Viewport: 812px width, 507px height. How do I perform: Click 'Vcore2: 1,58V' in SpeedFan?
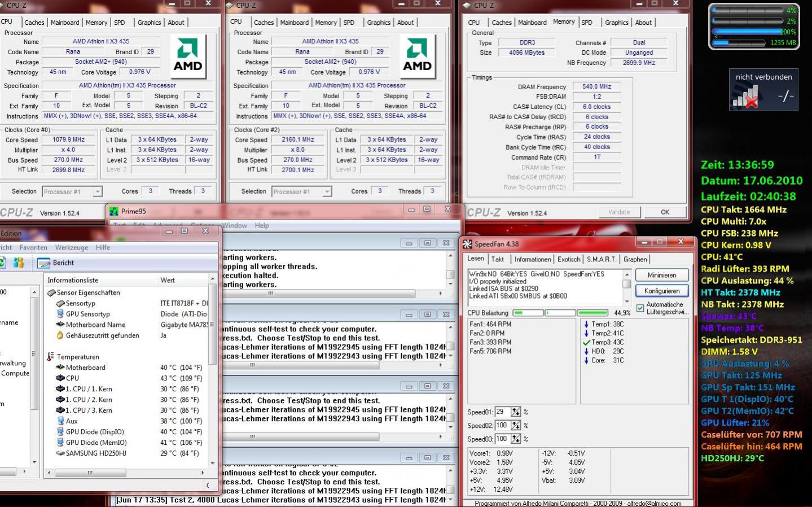pyautogui.click(x=491, y=462)
